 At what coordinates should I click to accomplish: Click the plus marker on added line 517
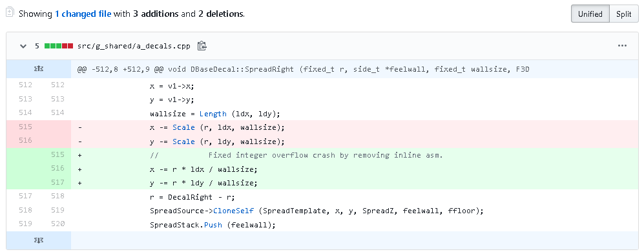[80, 183]
